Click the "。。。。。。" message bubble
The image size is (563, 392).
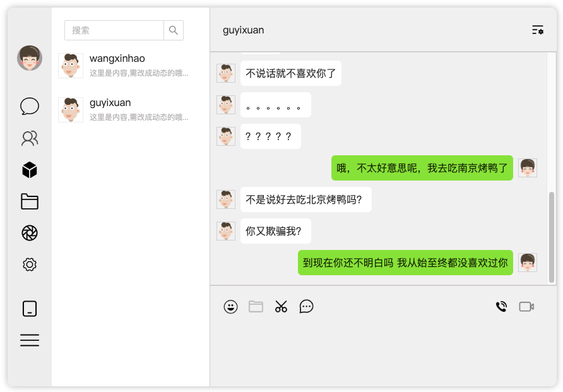coord(276,105)
